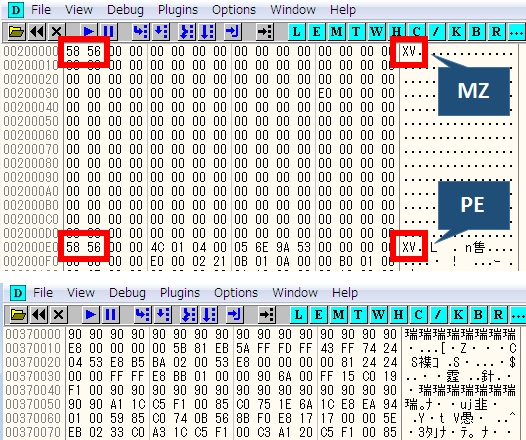The image size is (526, 440).
Task: Open the Debug menu in upper window
Action: (125, 9)
